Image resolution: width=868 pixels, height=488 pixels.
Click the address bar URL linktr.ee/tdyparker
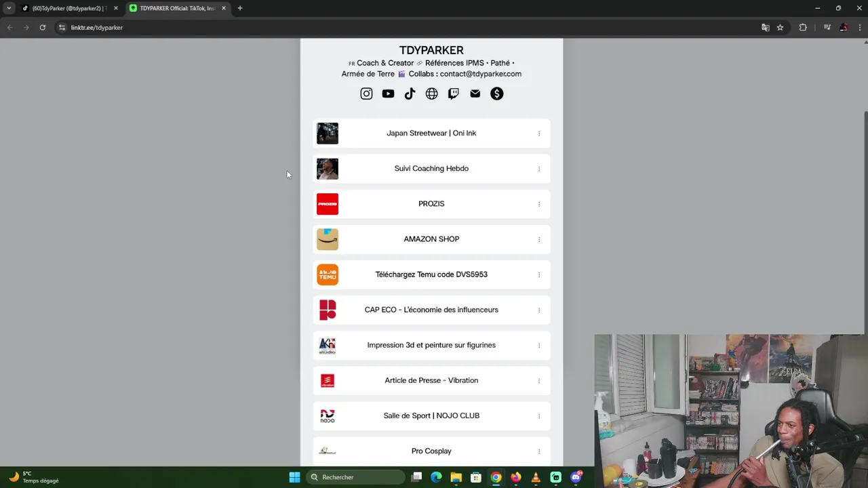coord(97,28)
